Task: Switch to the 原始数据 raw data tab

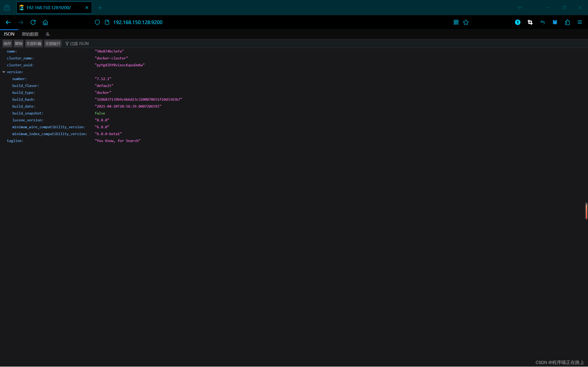Action: tap(30, 34)
